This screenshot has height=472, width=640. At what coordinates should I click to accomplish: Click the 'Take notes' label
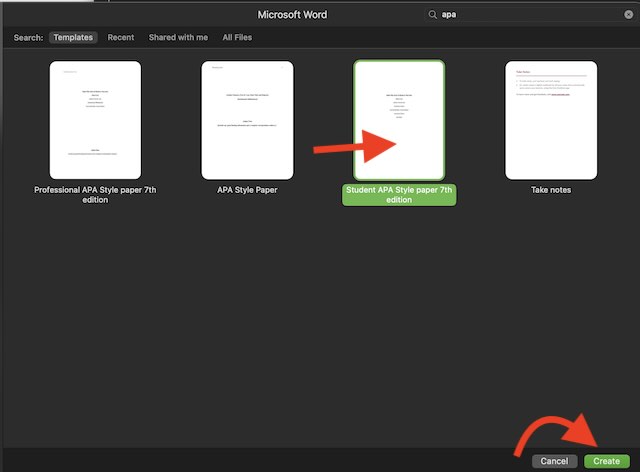click(551, 190)
